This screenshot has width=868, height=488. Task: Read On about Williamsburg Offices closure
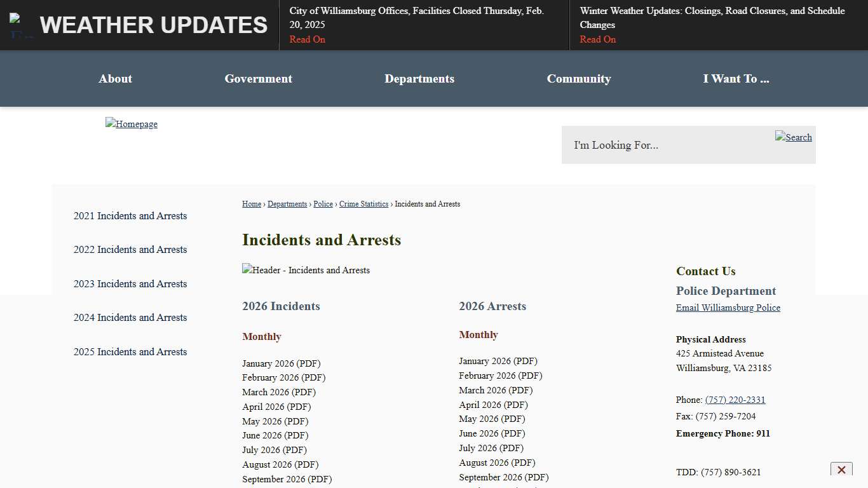307,39
